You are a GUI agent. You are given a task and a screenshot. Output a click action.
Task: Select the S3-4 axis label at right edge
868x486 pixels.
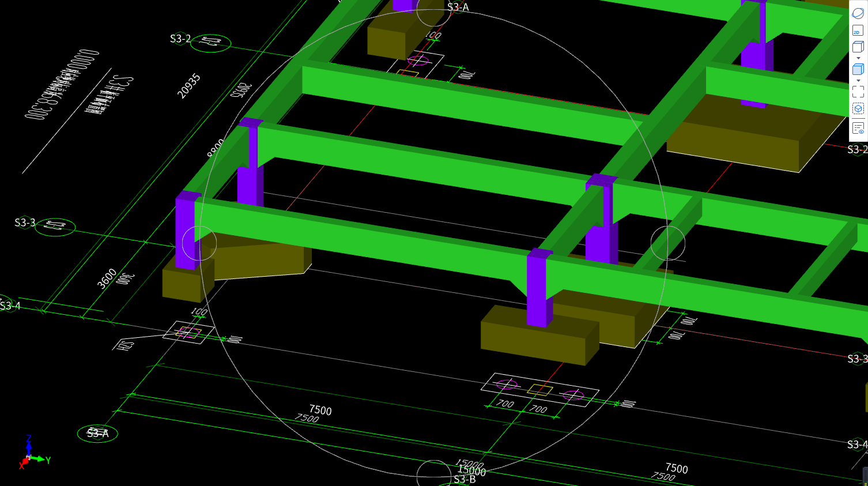point(857,444)
